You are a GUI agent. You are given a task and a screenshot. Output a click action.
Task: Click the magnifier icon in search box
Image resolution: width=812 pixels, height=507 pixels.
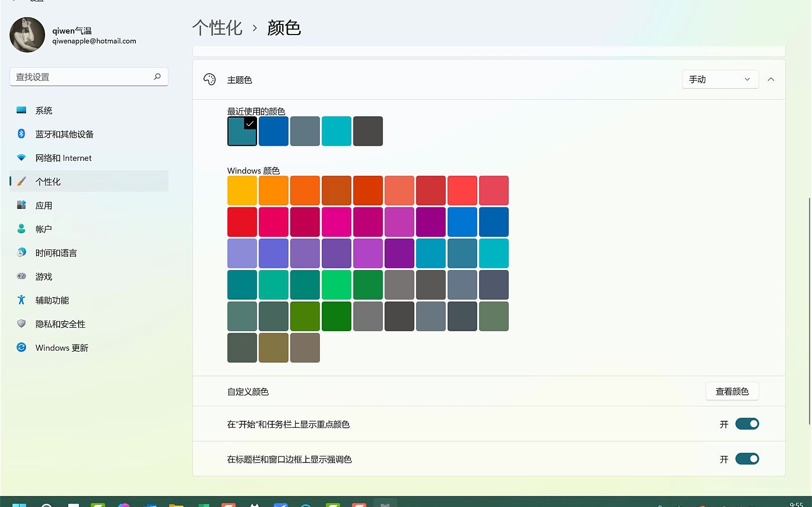click(x=157, y=77)
